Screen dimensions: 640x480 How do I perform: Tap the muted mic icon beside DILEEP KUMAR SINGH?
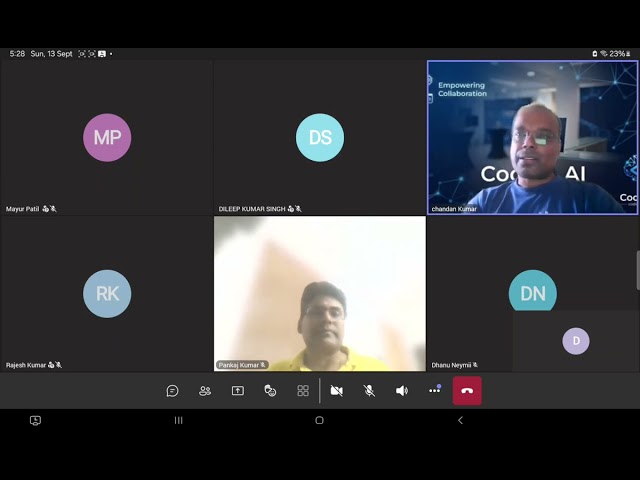tap(298, 209)
